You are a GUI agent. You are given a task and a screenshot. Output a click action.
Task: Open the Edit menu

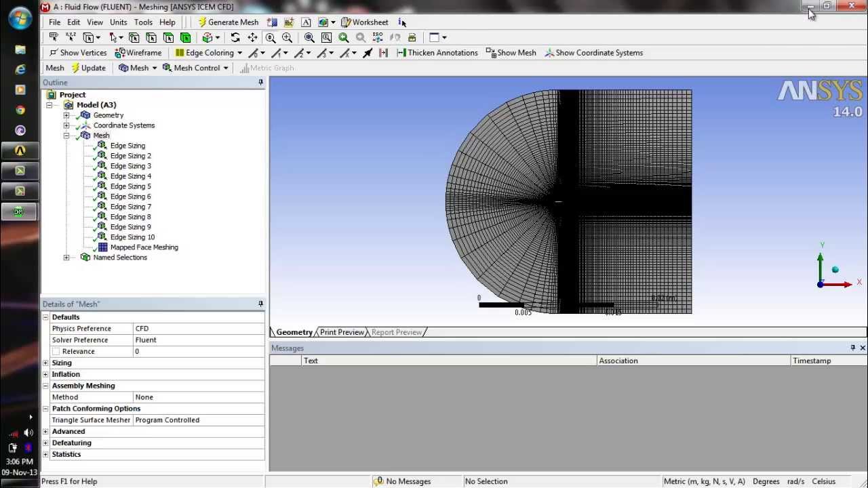pos(74,22)
